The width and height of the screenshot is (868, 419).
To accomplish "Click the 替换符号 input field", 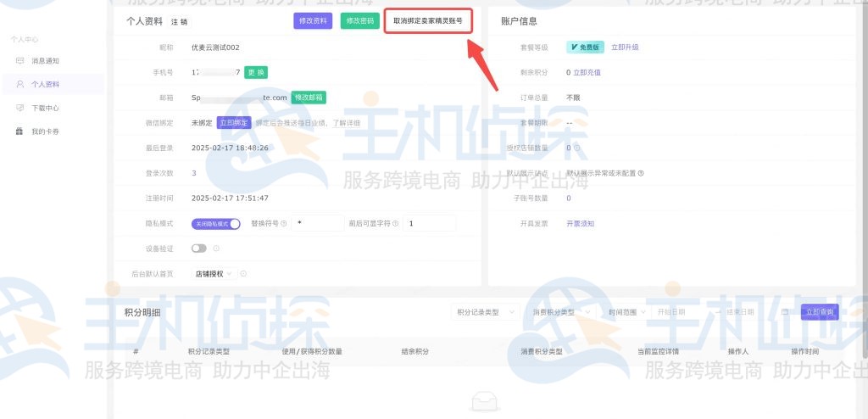I will point(318,223).
